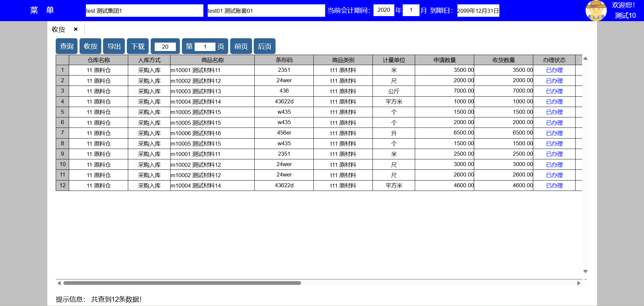
Task: Click the 导出 export button
Action: [x=114, y=46]
